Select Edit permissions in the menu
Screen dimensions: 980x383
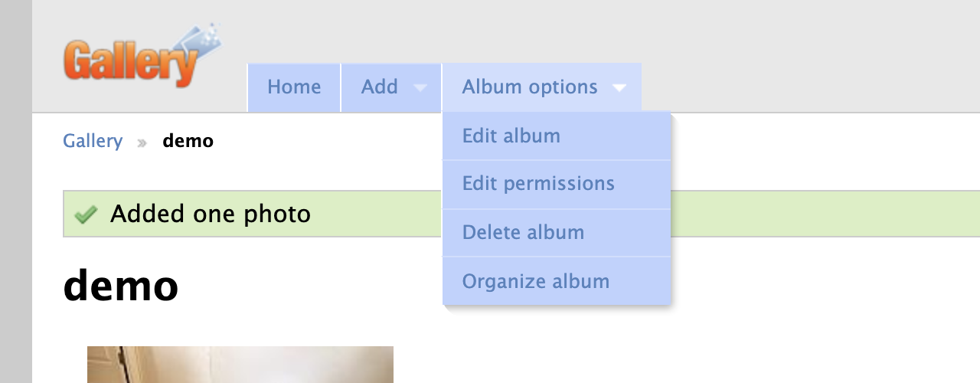(538, 184)
